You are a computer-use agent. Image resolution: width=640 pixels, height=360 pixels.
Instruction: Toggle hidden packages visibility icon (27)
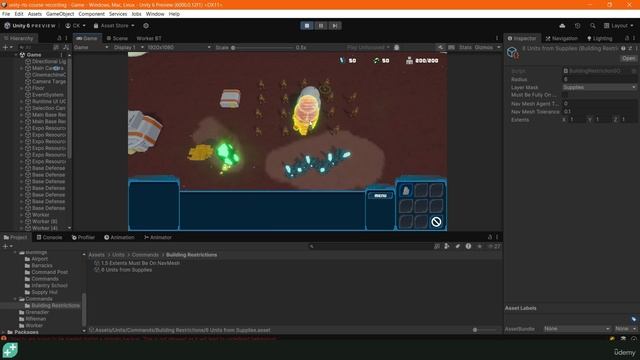(494, 246)
